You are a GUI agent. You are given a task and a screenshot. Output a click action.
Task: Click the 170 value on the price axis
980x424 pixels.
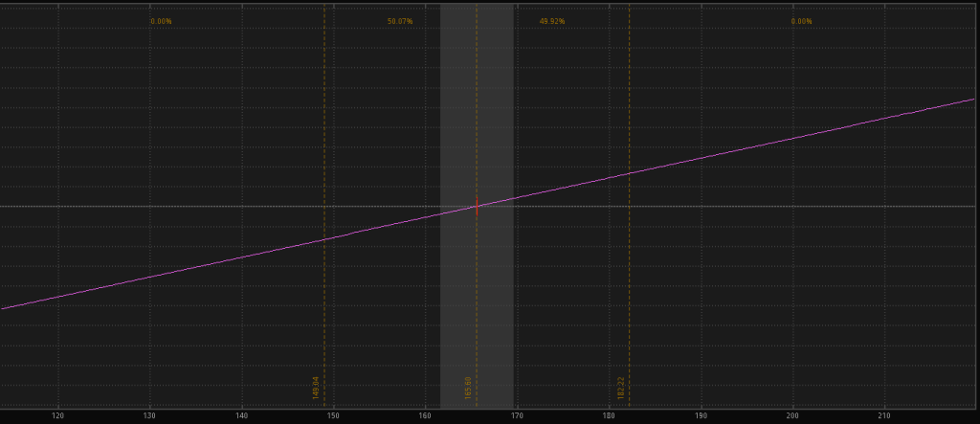(x=517, y=416)
